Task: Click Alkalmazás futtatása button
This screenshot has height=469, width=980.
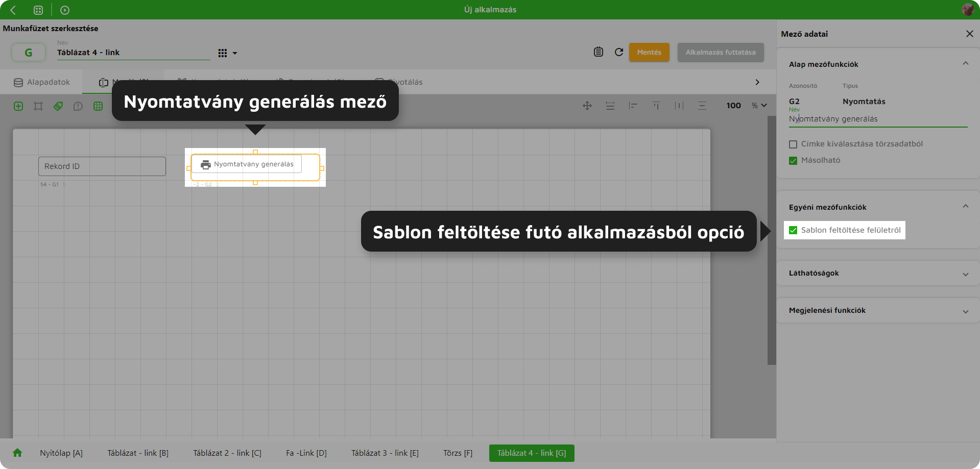Action: coord(721,52)
